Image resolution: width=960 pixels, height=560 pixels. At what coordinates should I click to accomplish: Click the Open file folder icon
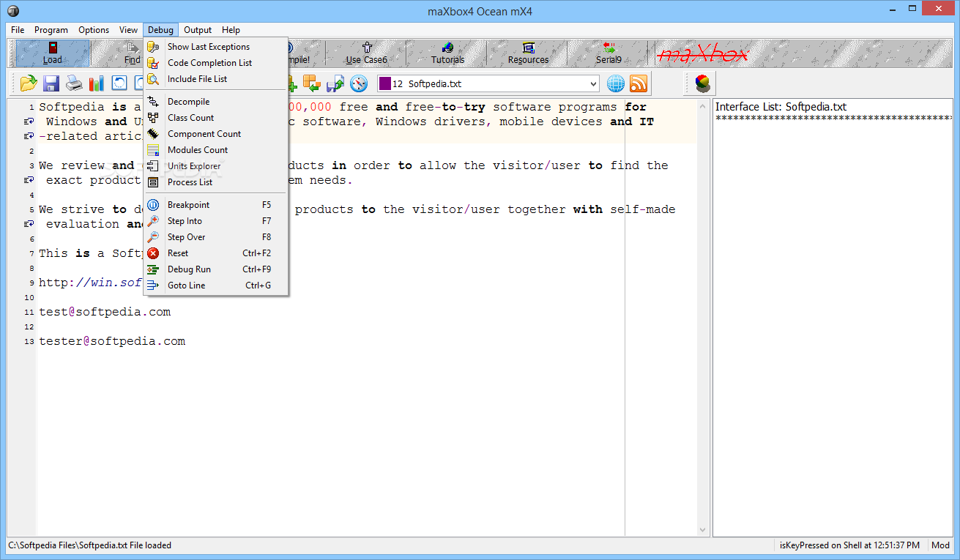pos(29,83)
